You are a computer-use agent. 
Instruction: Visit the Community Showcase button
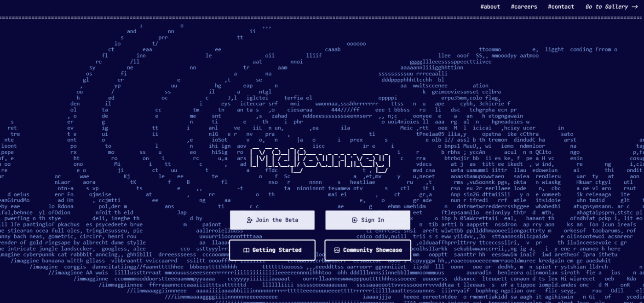coord(368,250)
